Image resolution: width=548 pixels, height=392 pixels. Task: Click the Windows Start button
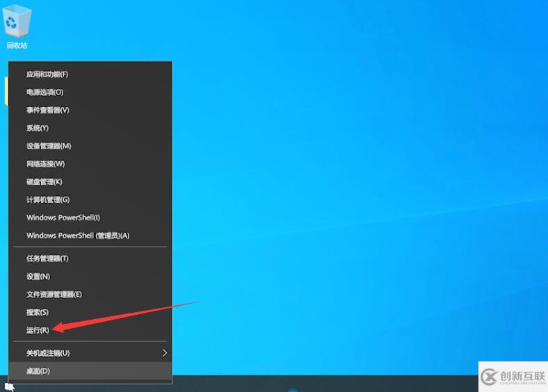click(10, 386)
